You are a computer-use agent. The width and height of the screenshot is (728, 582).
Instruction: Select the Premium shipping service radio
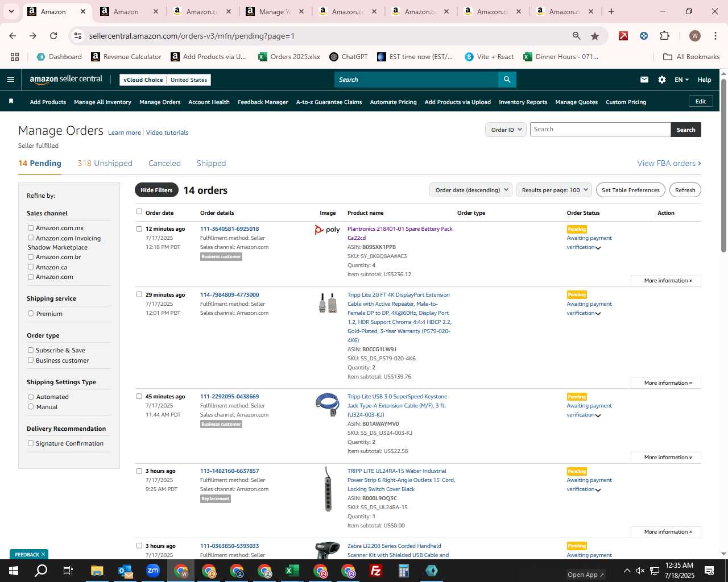click(31, 313)
